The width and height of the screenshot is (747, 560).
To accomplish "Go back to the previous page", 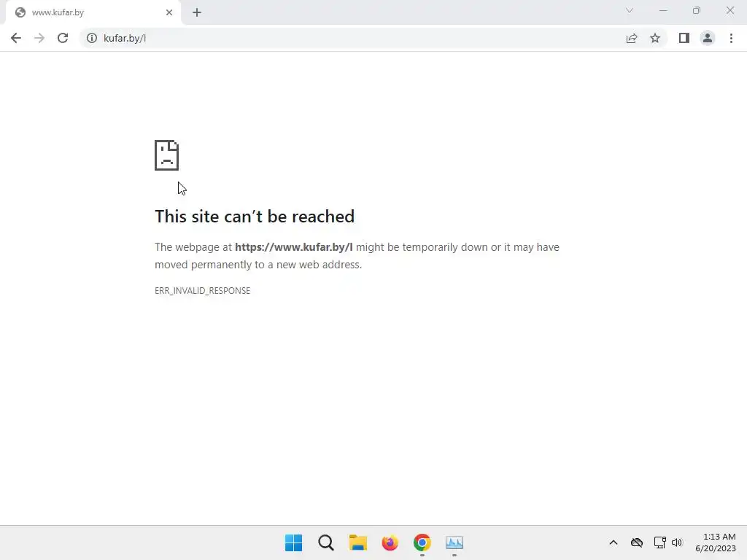I will (x=16, y=38).
